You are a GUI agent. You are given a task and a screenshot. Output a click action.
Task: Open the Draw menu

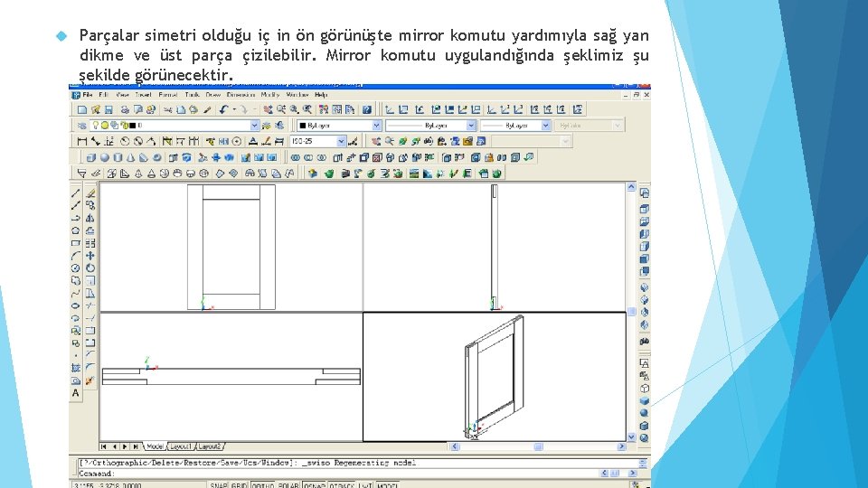[x=213, y=95]
